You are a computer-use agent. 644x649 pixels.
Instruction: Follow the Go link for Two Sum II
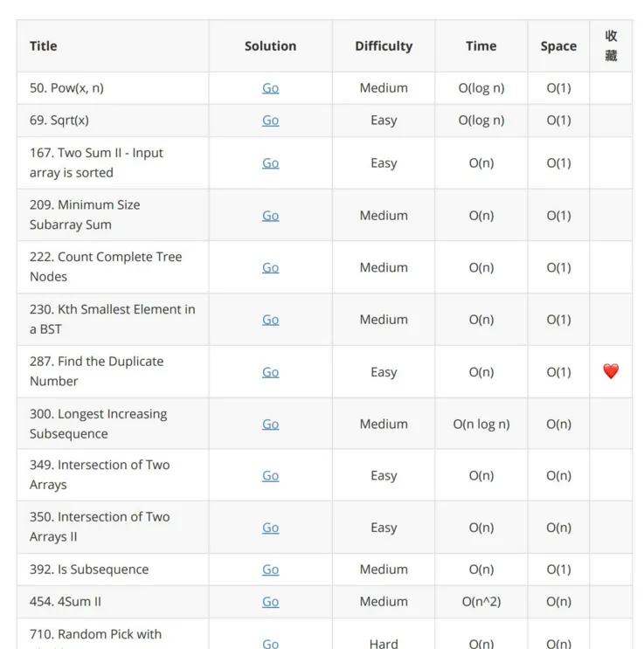[x=271, y=163]
